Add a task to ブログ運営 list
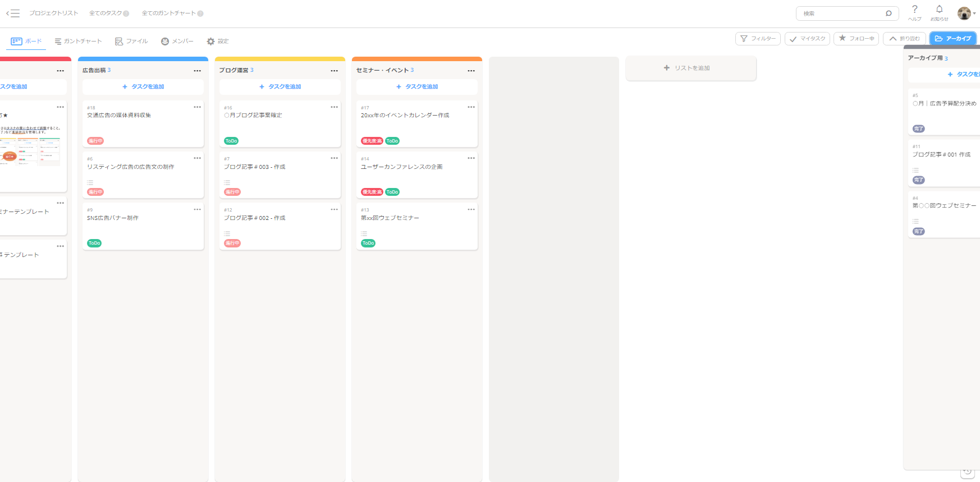 [x=280, y=86]
